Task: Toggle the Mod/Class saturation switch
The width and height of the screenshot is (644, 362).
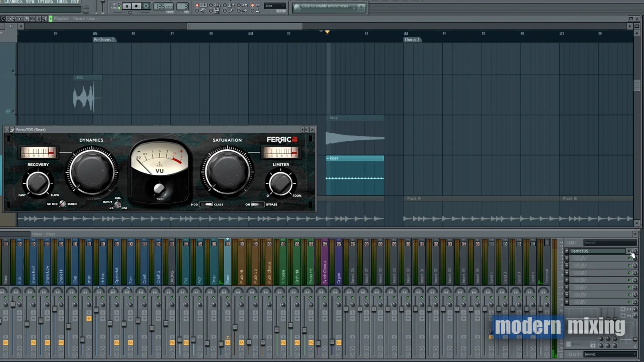Action: point(206,204)
